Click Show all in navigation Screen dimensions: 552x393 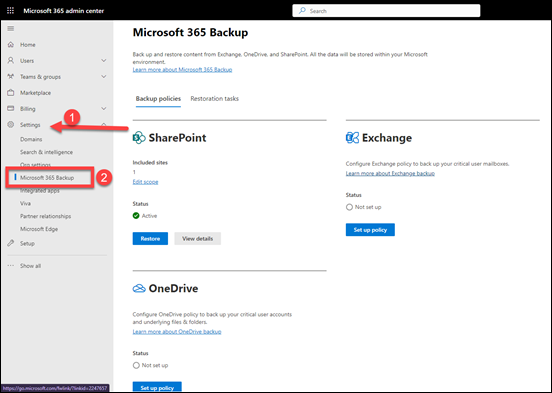(30, 266)
